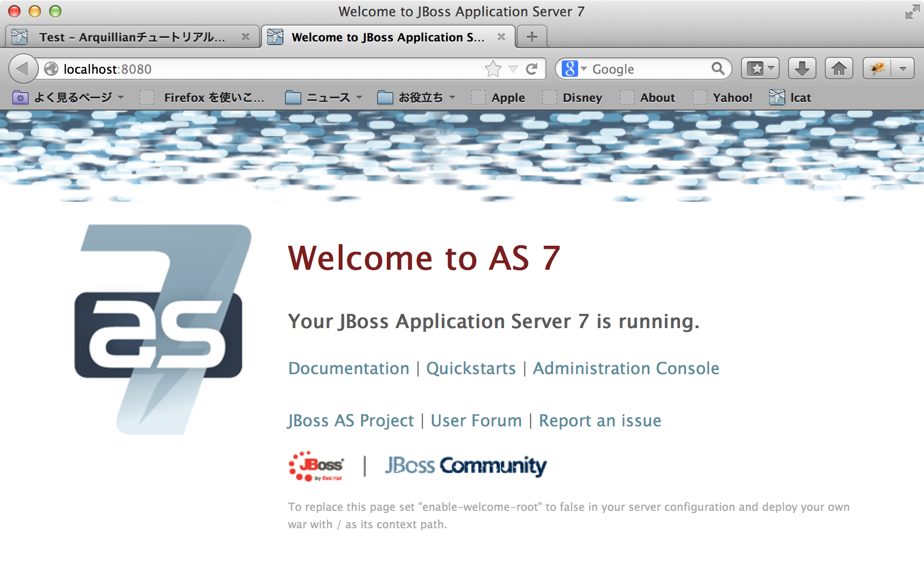Go back with the back arrow button

[23, 69]
